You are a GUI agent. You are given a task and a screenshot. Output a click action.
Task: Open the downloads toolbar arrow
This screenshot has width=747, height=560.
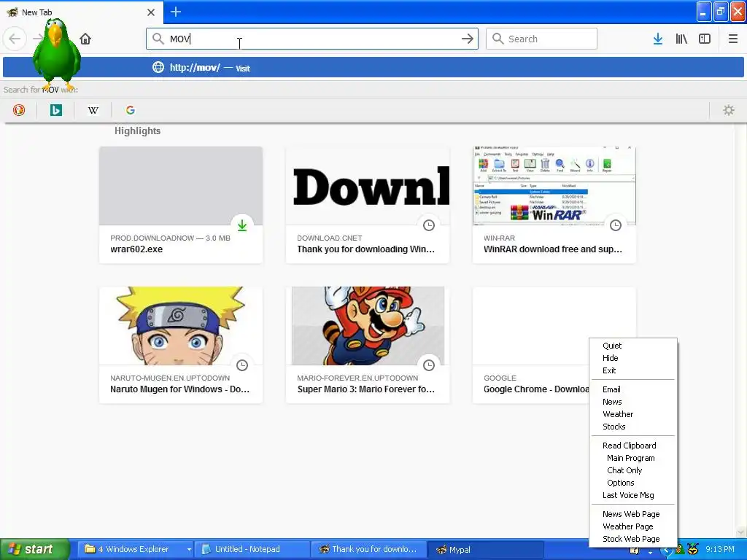click(657, 39)
